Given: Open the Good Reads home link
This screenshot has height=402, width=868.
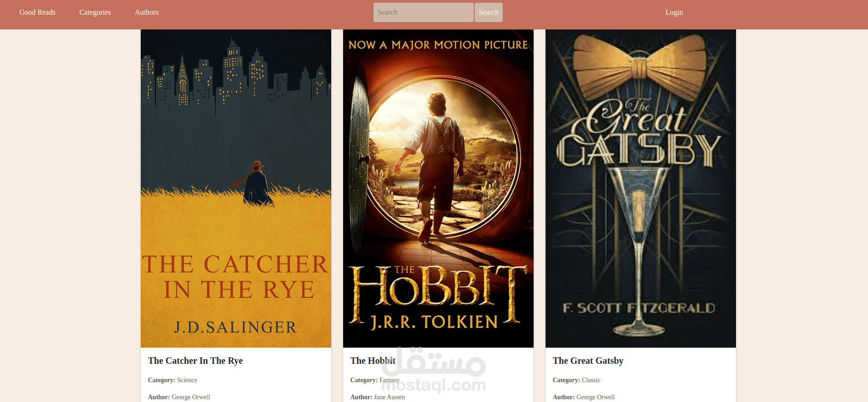Looking at the screenshot, I should (x=37, y=12).
